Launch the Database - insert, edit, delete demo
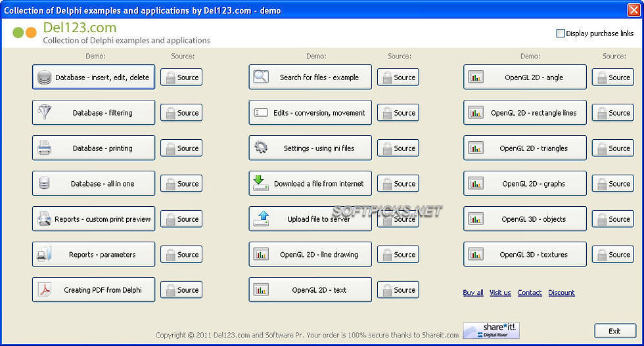The image size is (644, 346). coord(93,77)
